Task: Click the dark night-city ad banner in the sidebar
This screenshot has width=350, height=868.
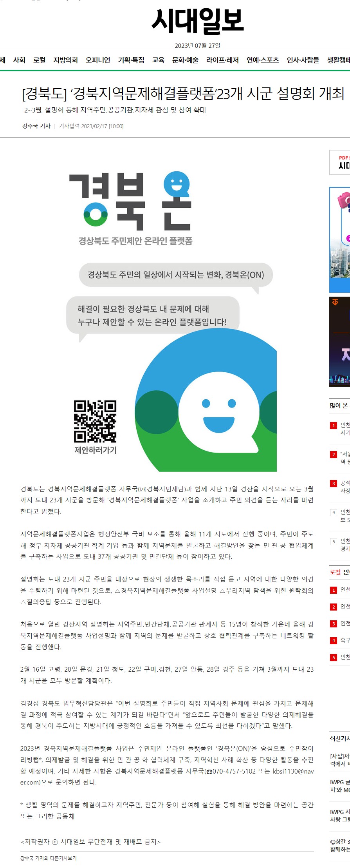Action: coord(340,342)
